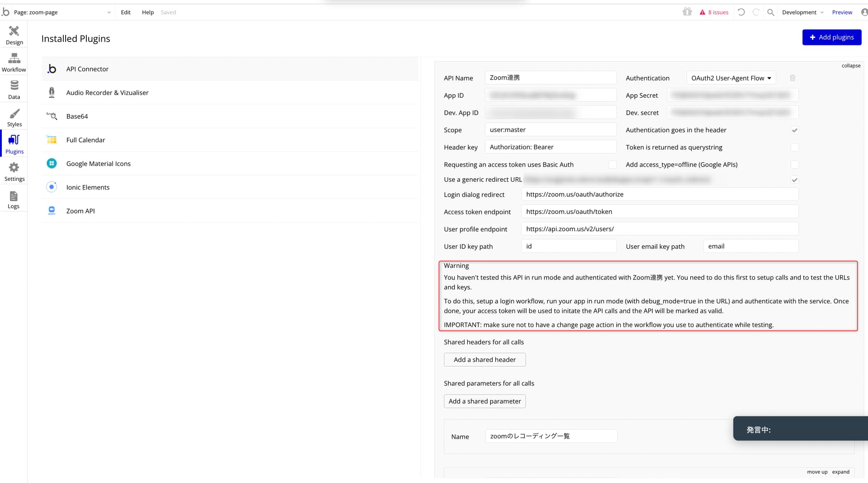
Task: Toggle Use a generic redirect URL checkbox
Action: tap(794, 180)
